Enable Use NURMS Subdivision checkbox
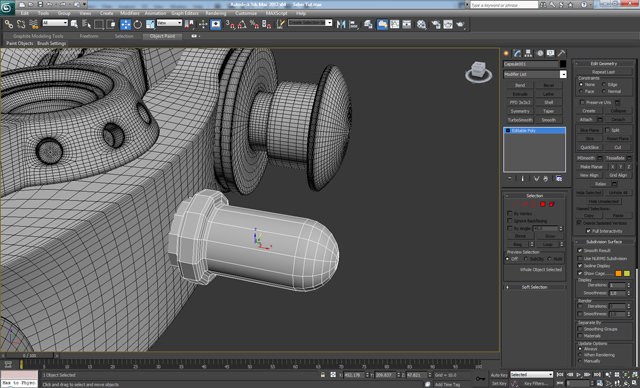Screen dimensions: 640x388 (580, 258)
